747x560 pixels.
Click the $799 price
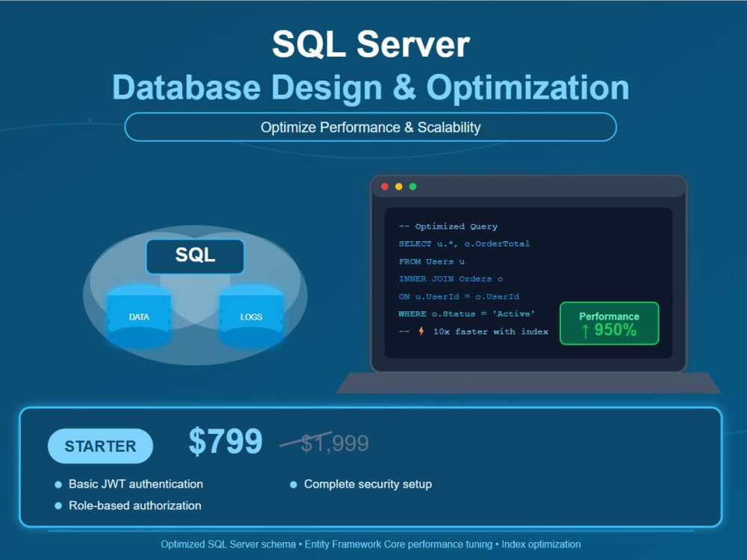click(x=226, y=441)
